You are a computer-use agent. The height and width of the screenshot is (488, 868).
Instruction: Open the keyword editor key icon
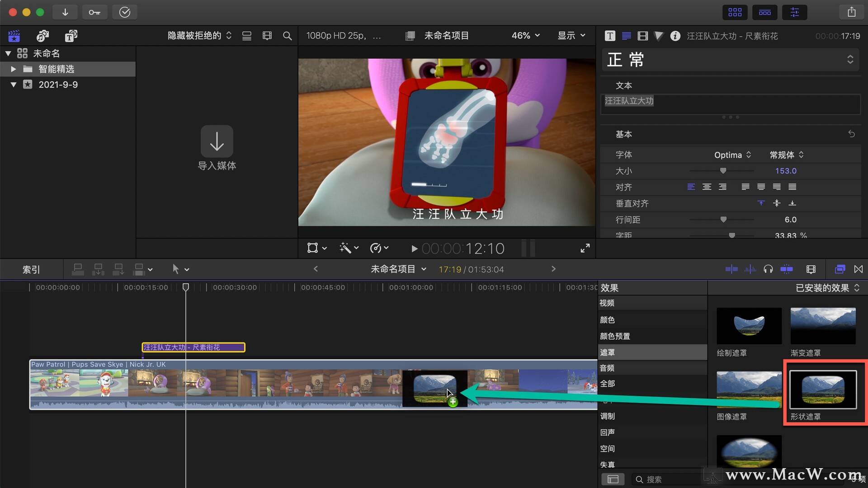click(x=94, y=12)
